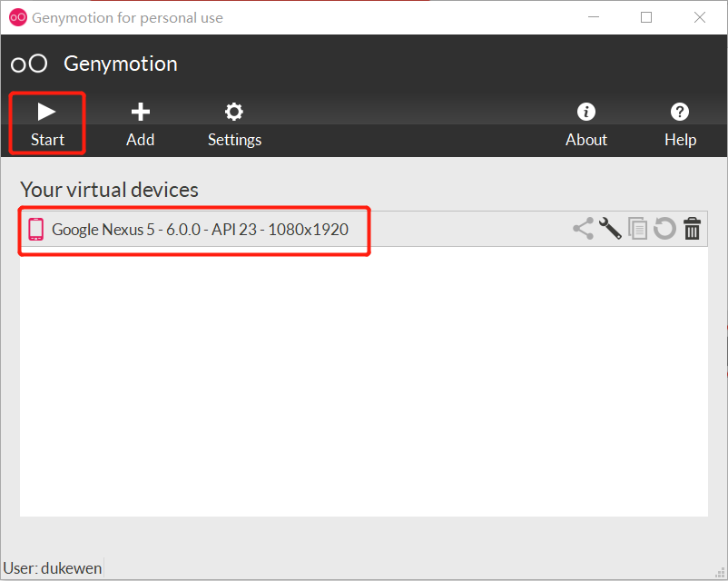Start the selected virtual device
The image size is (728, 581).
47,124
